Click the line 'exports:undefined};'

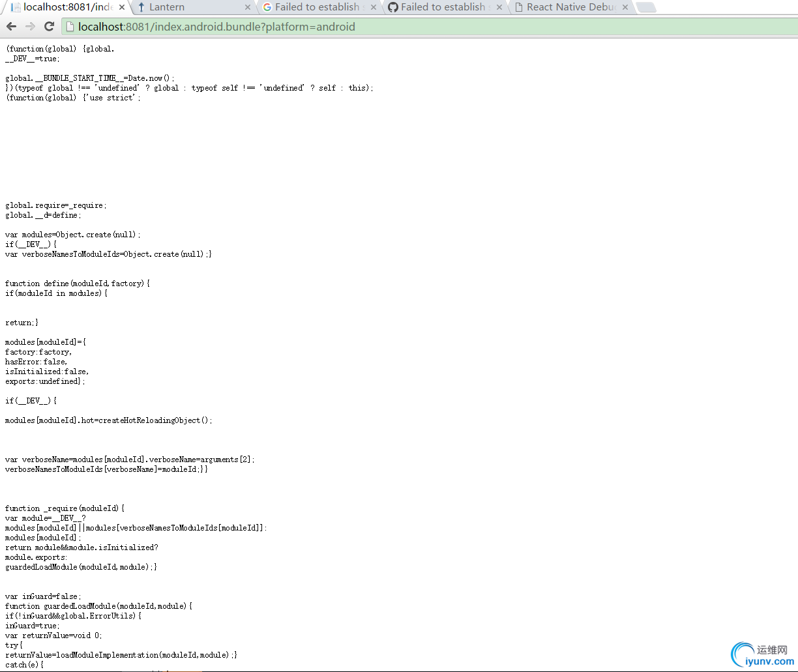[45, 381]
